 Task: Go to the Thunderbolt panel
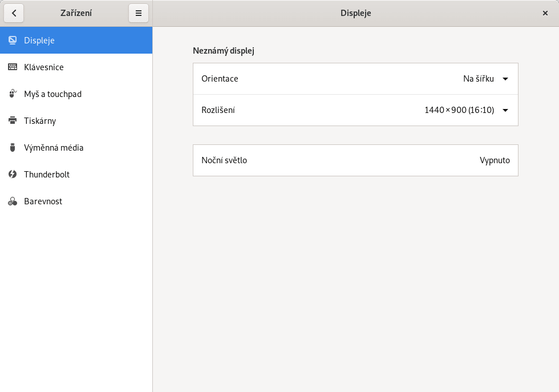(47, 175)
